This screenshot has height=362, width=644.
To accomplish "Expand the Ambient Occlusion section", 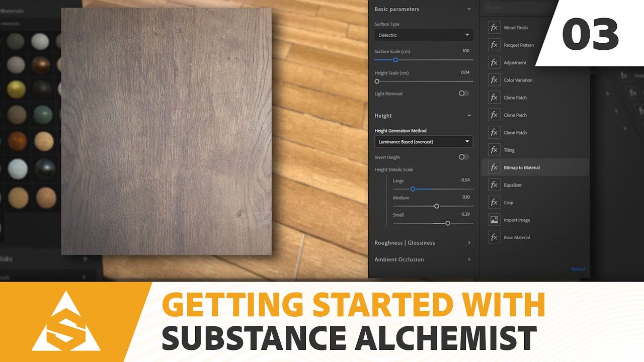I will point(423,259).
